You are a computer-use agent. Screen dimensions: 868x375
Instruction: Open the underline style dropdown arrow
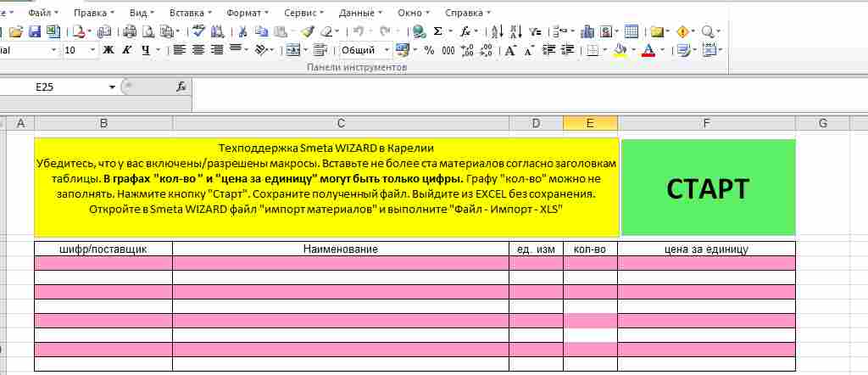158,50
